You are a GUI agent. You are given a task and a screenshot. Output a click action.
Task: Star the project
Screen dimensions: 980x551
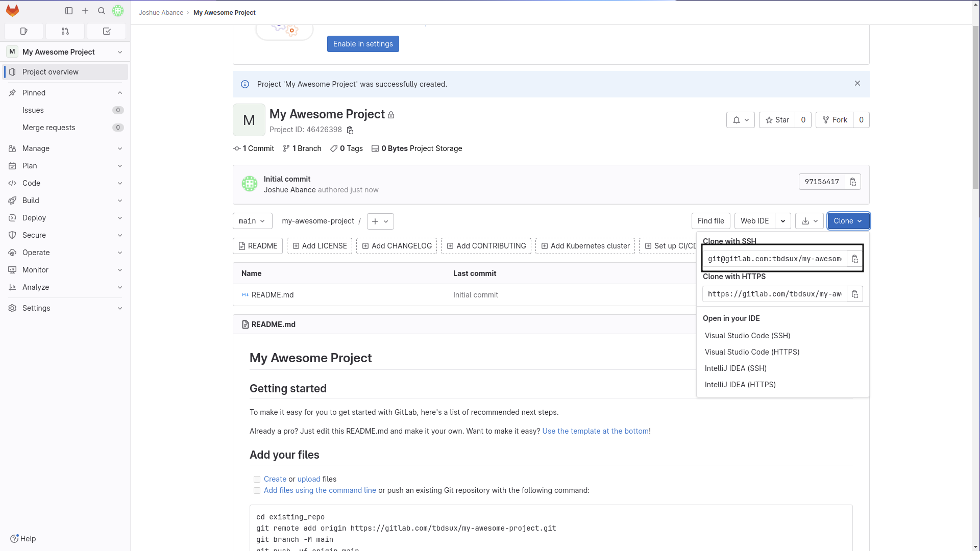(x=777, y=120)
